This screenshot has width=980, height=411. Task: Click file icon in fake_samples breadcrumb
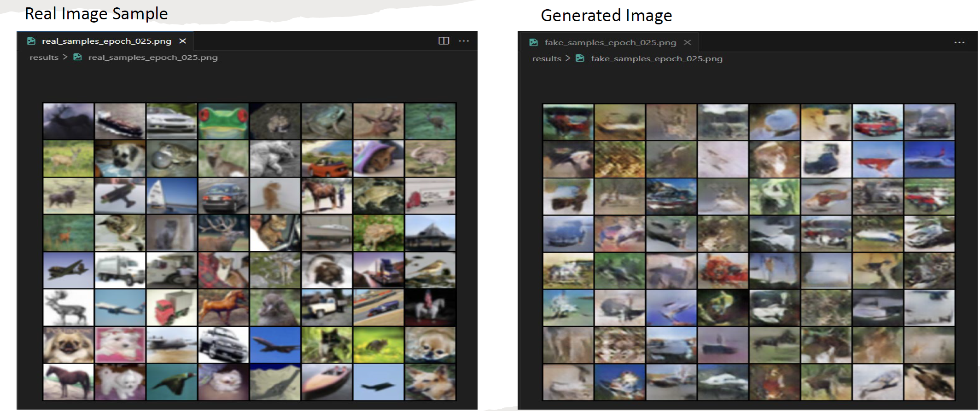580,58
